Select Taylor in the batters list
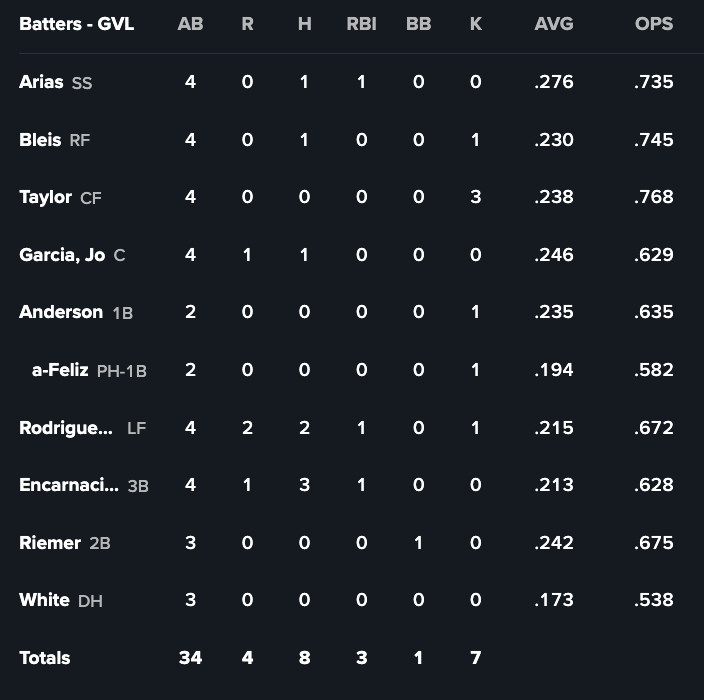Viewport: 704px width, 700px height. pyautogui.click(x=45, y=197)
